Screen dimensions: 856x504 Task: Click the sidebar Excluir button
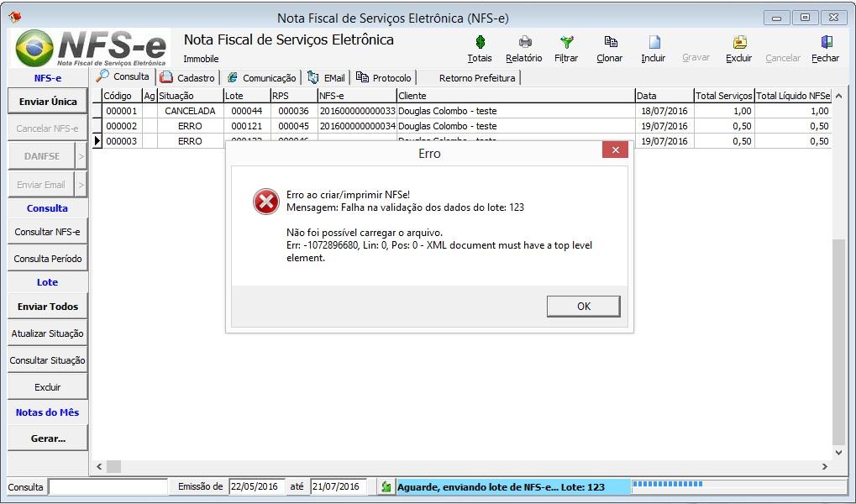(x=48, y=387)
